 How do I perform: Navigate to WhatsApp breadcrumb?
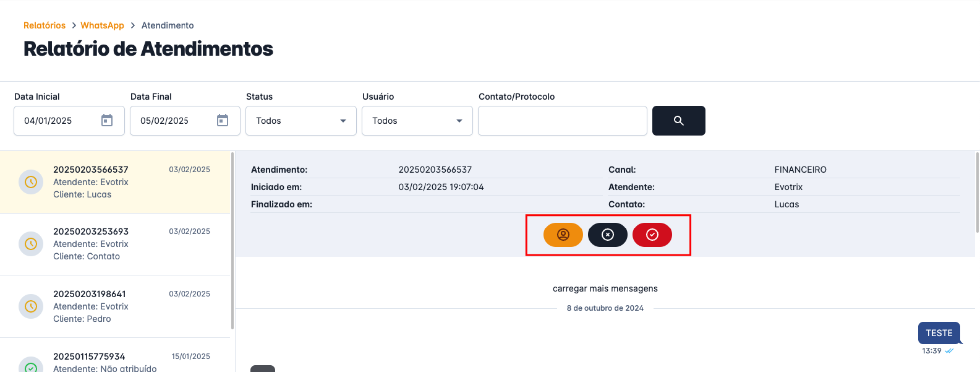click(102, 25)
